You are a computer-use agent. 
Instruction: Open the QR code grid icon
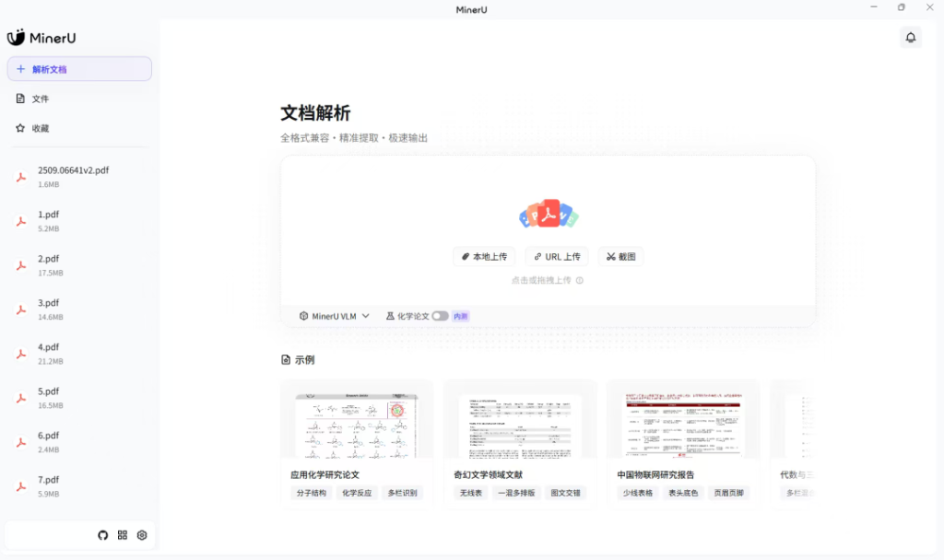[x=121, y=535]
